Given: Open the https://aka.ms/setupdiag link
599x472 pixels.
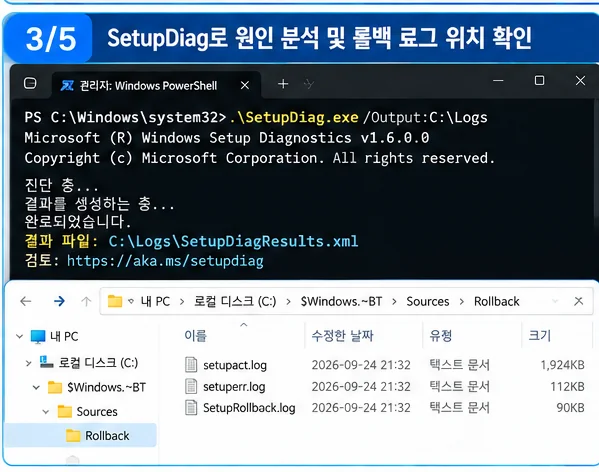Looking at the screenshot, I should 165,261.
